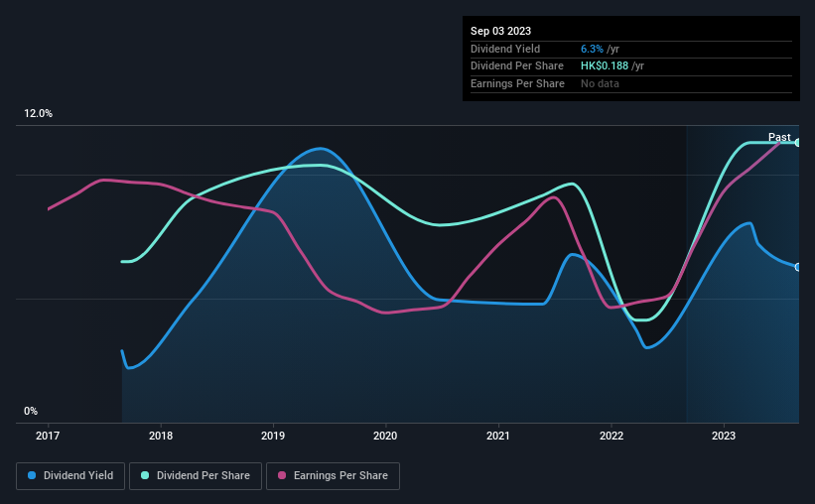Click the pink Earnings Per Share legend dot

coord(282,475)
